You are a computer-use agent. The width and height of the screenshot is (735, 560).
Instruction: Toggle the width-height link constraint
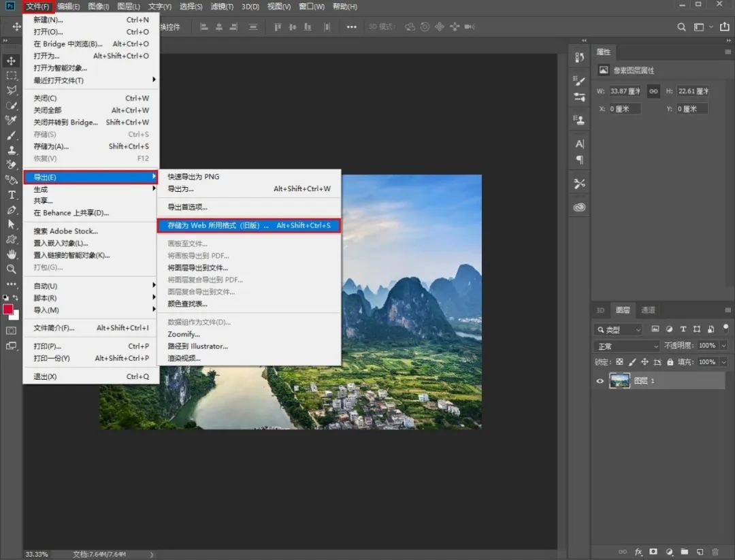click(653, 91)
